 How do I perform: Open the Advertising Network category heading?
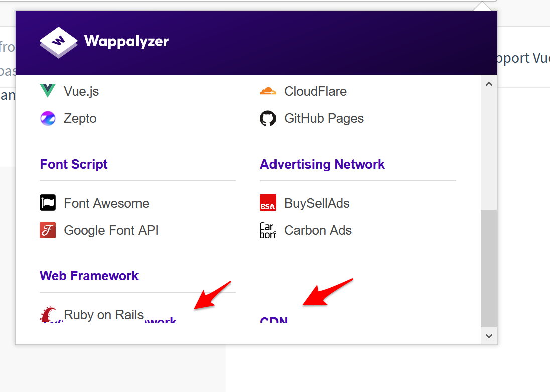tap(322, 164)
